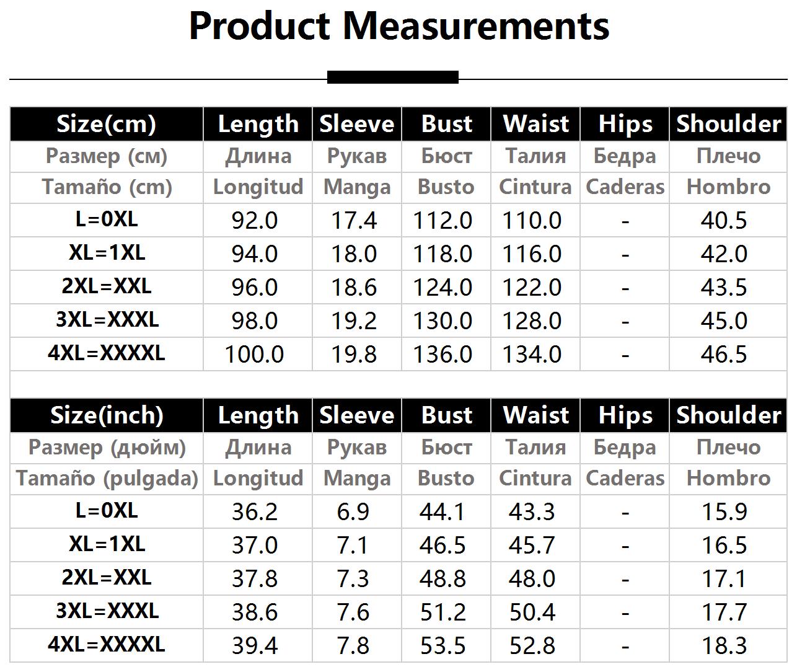797x672 pixels.
Task: Click the 'Product Measurements' title
Action: pyautogui.click(x=398, y=26)
